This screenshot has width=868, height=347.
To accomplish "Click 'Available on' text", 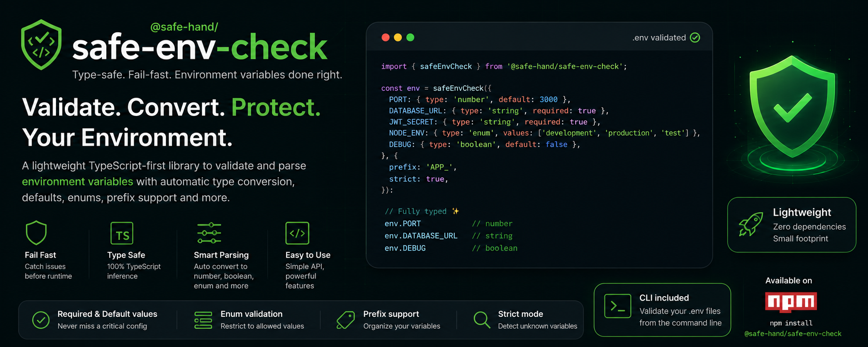I will [x=788, y=280].
